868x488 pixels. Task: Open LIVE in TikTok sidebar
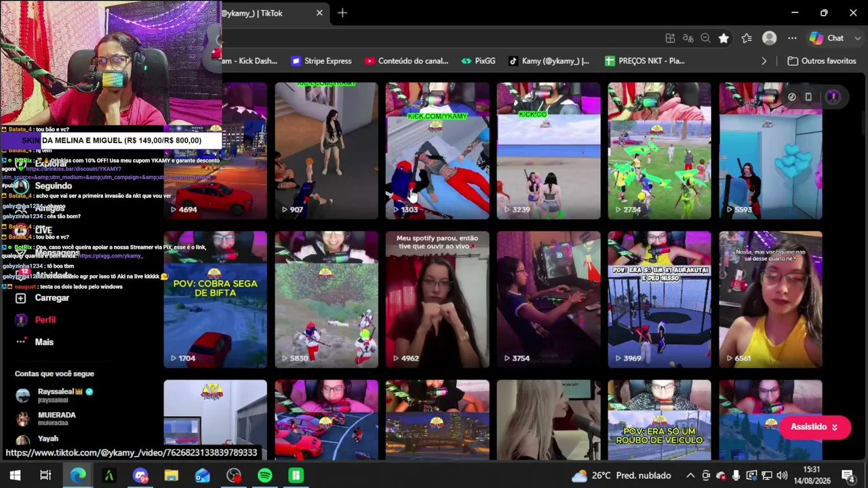[43, 230]
